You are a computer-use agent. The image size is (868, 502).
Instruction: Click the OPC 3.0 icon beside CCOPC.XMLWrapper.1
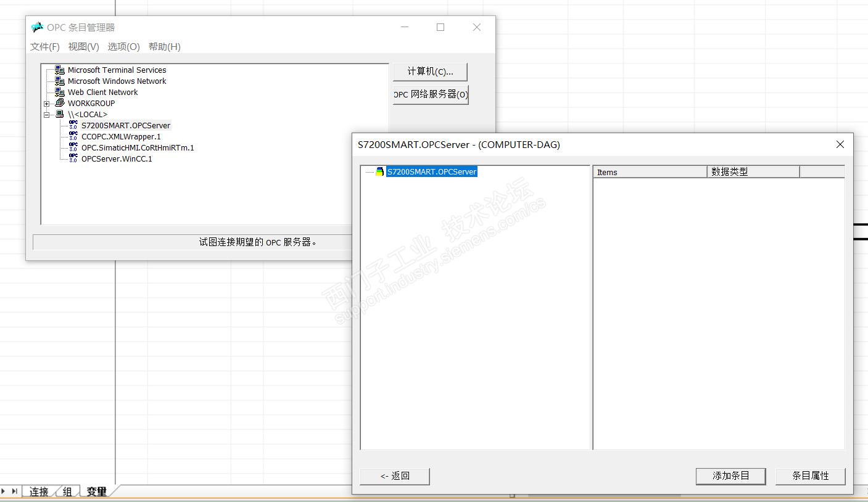pyautogui.click(x=73, y=136)
